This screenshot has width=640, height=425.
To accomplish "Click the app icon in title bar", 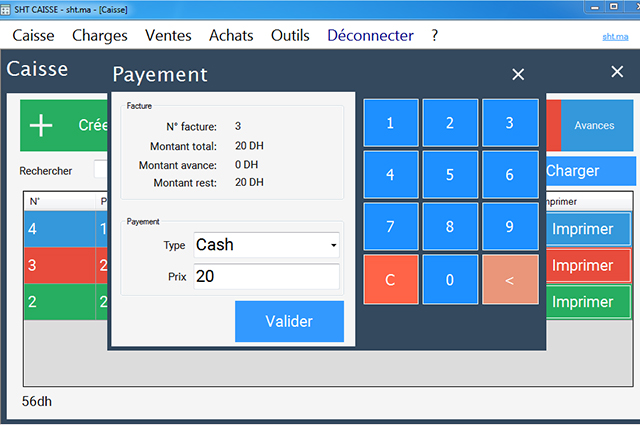I will click(x=5, y=10).
